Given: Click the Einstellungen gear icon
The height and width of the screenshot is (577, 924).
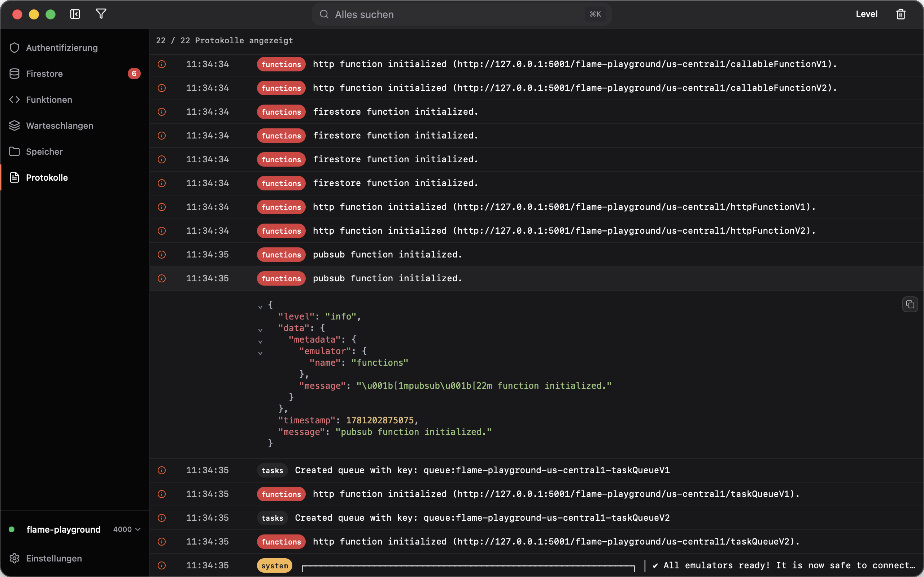Looking at the screenshot, I should 14,558.
